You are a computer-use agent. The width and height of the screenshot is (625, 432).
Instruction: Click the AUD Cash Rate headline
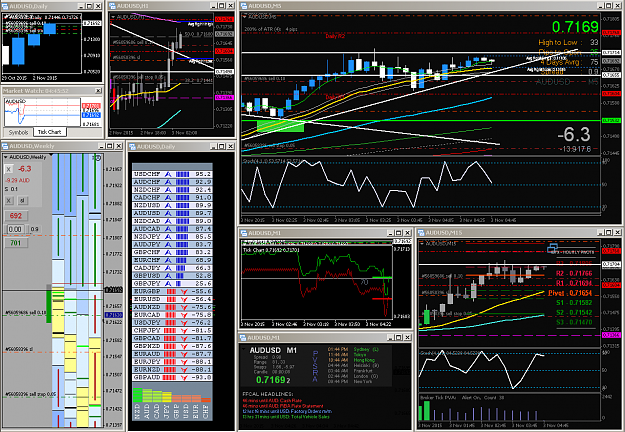(272, 401)
